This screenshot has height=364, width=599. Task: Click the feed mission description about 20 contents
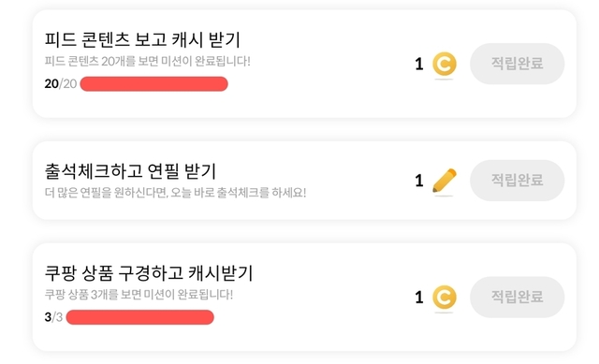148,61
